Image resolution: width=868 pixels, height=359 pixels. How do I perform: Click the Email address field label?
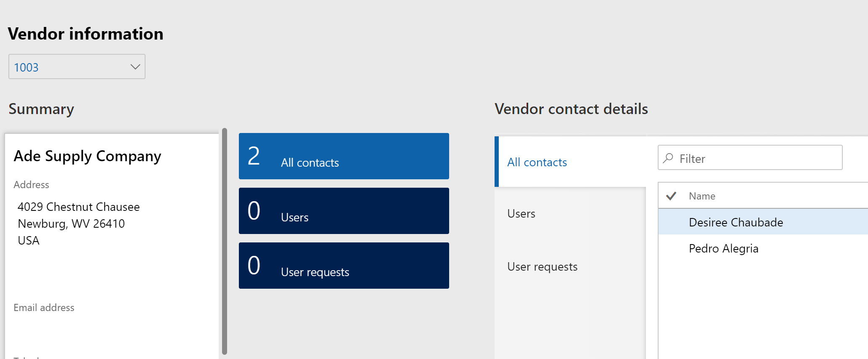click(x=44, y=308)
